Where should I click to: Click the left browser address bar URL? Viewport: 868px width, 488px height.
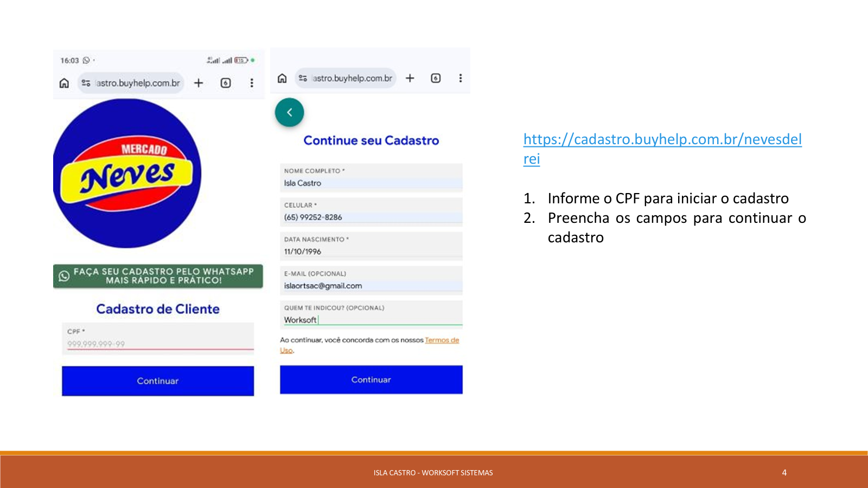(138, 83)
